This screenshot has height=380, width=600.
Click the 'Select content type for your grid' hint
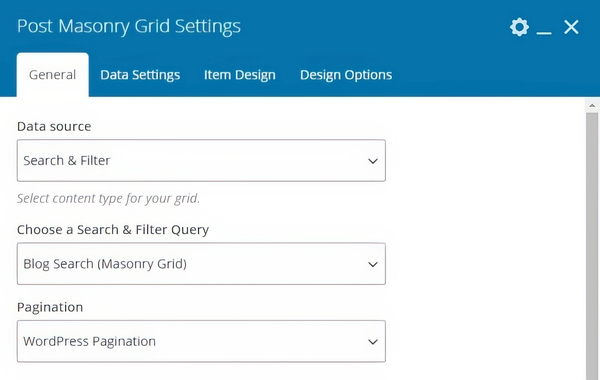tap(108, 199)
